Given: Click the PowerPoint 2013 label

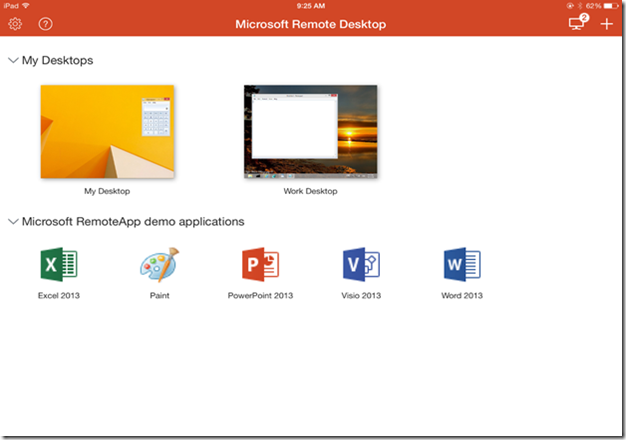Looking at the screenshot, I should [260, 295].
